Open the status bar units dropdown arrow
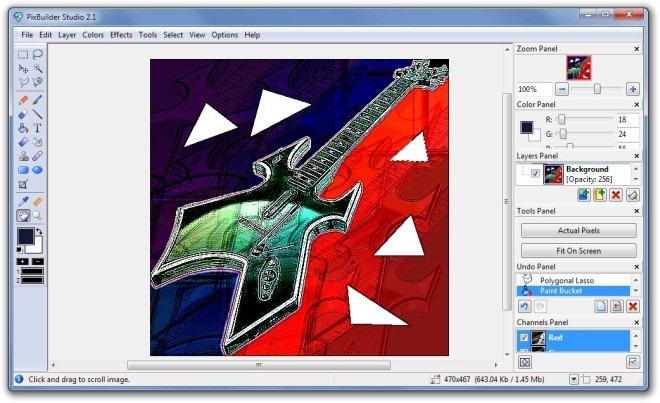 coord(574,379)
